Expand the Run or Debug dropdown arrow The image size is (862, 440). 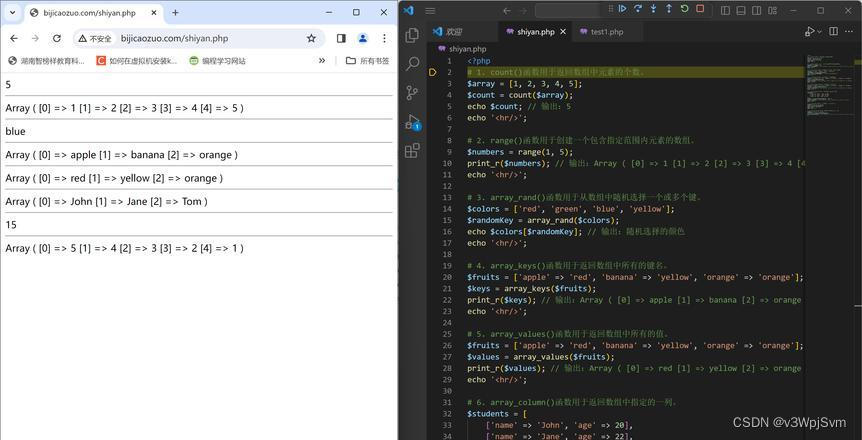pos(819,32)
